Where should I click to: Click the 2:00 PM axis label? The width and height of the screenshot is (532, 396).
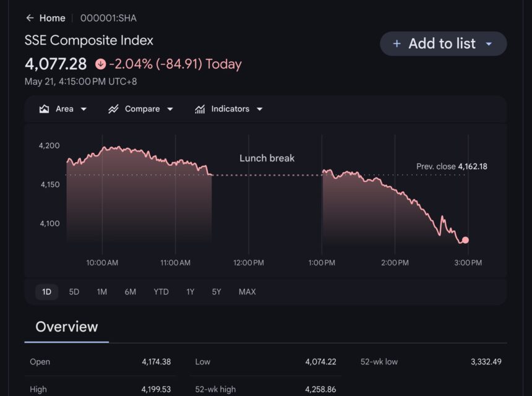click(x=395, y=262)
